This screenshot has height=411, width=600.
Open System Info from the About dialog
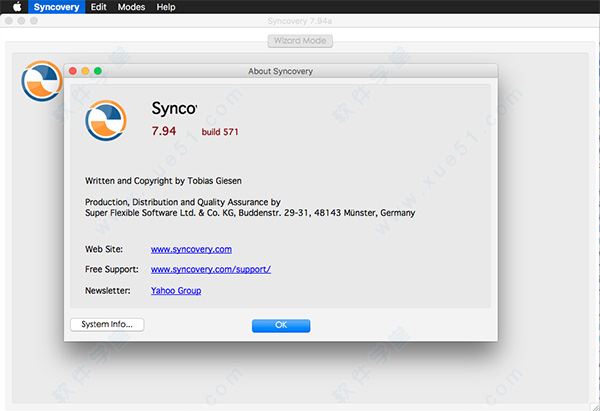coord(107,325)
